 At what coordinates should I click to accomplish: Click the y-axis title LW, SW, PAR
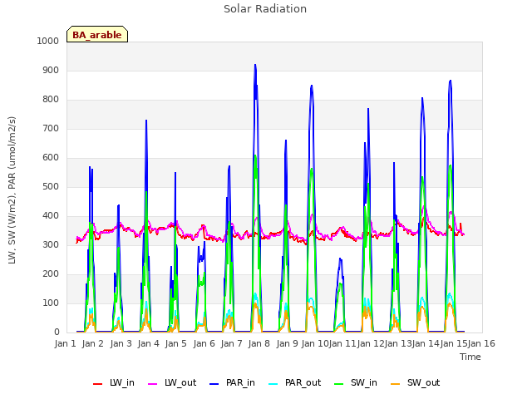(12, 190)
